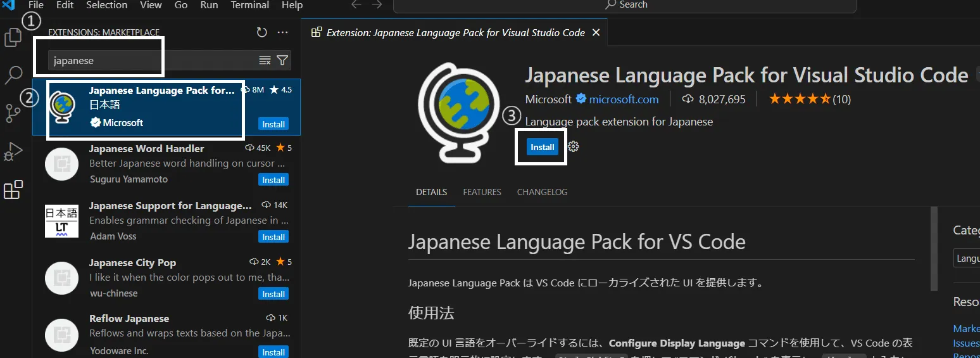Click the Microsoft publisher name in details

(548, 99)
